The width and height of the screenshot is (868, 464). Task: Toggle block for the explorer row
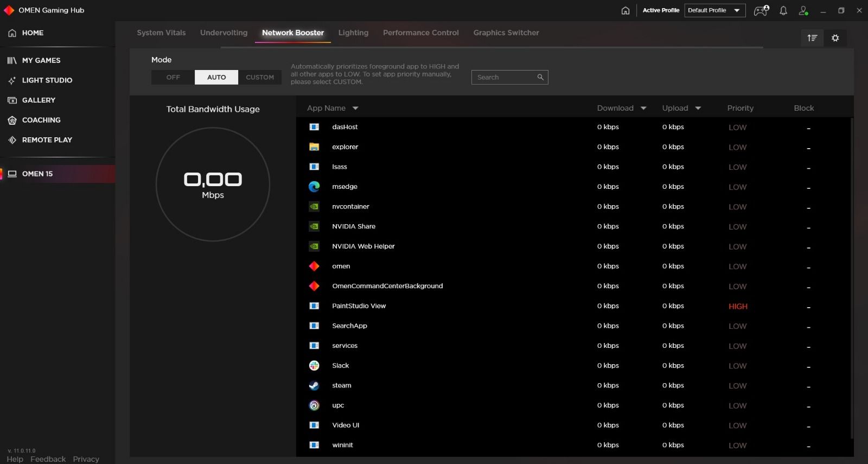tap(808, 148)
